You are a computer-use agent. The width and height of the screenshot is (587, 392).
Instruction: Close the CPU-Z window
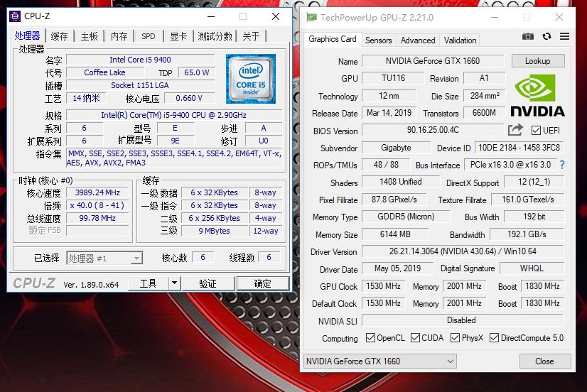tap(276, 16)
